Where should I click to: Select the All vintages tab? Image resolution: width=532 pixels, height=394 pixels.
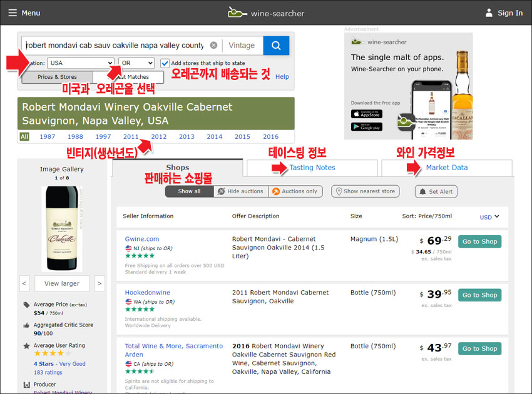tap(24, 136)
